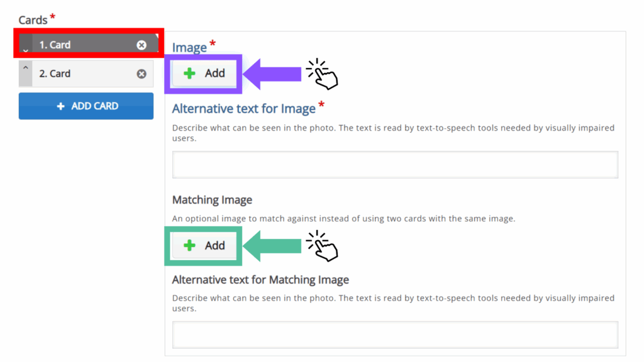The height and width of the screenshot is (362, 644).
Task: Click Add button under Matching Image
Action: click(x=204, y=246)
